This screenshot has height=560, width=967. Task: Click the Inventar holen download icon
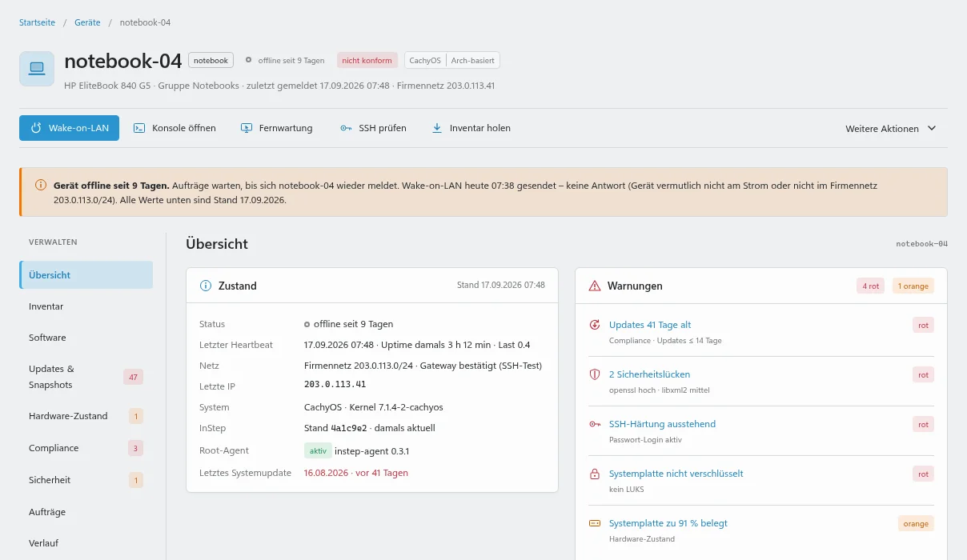pyautogui.click(x=437, y=128)
